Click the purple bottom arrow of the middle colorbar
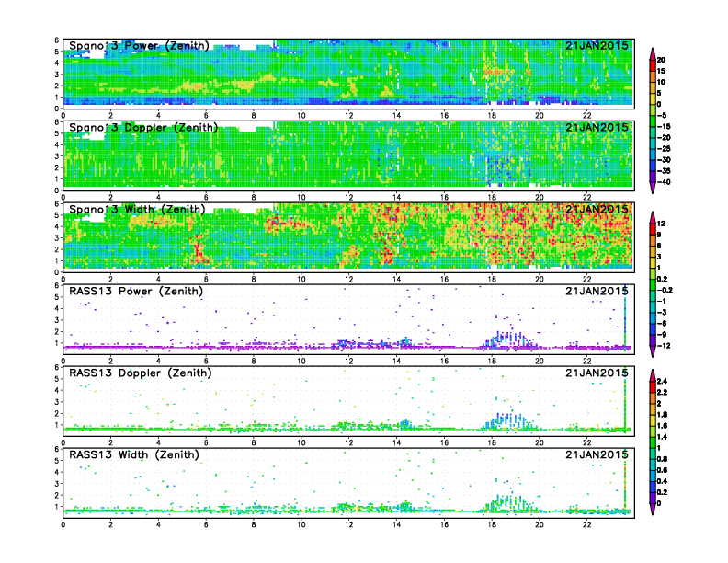 (x=653, y=351)
